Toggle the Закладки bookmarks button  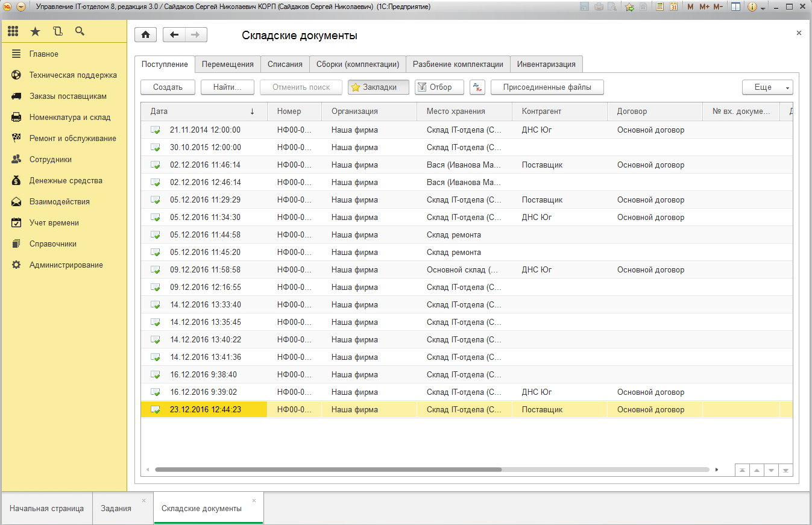378,87
